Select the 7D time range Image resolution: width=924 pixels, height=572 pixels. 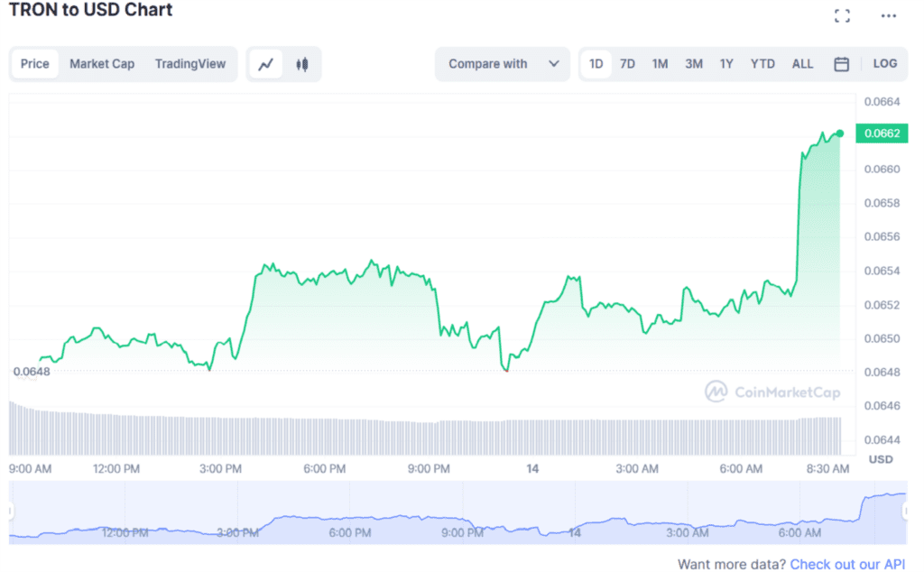click(628, 64)
